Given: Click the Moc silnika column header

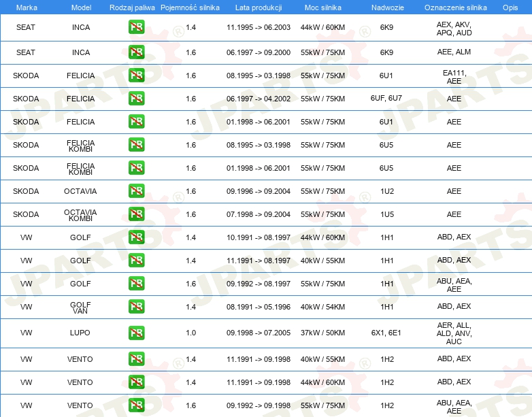Looking at the screenshot, I should pos(323,7).
